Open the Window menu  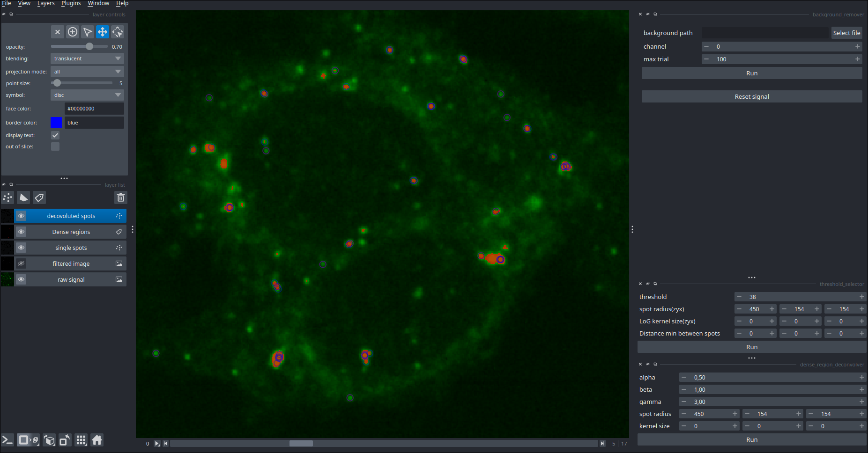[x=98, y=3]
